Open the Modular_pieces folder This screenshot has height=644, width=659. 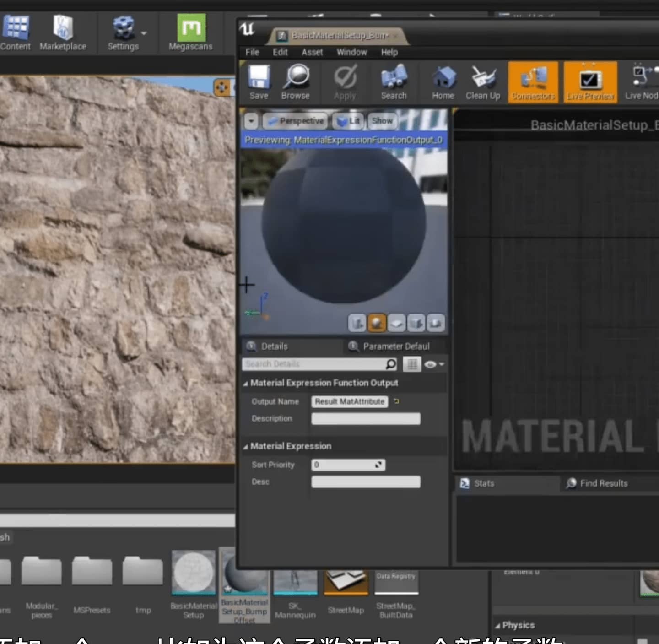[x=42, y=571]
